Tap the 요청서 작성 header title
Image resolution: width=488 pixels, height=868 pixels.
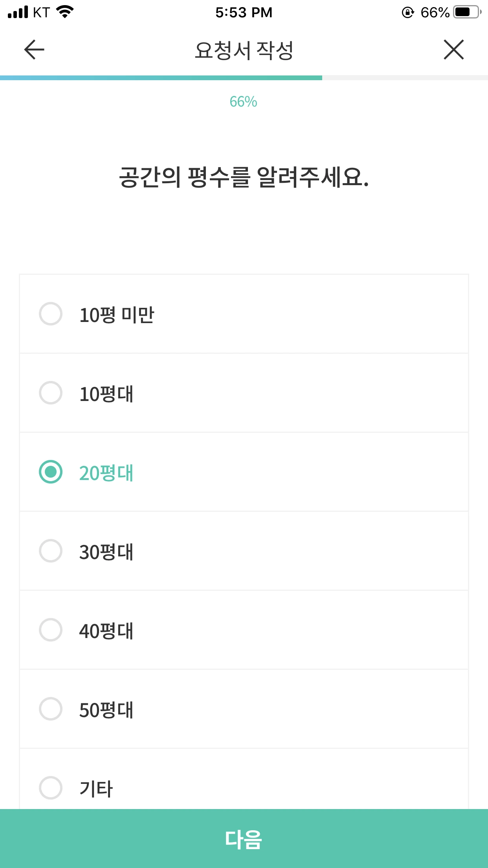coord(244,50)
